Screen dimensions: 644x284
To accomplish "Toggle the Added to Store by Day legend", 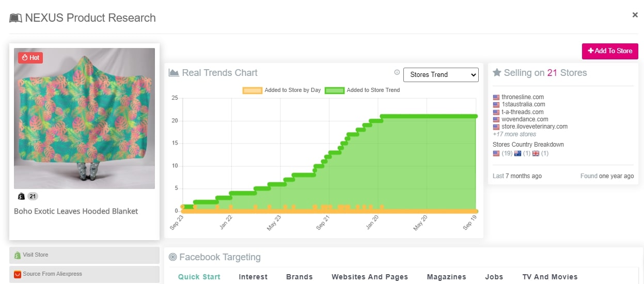I will coord(281,90).
